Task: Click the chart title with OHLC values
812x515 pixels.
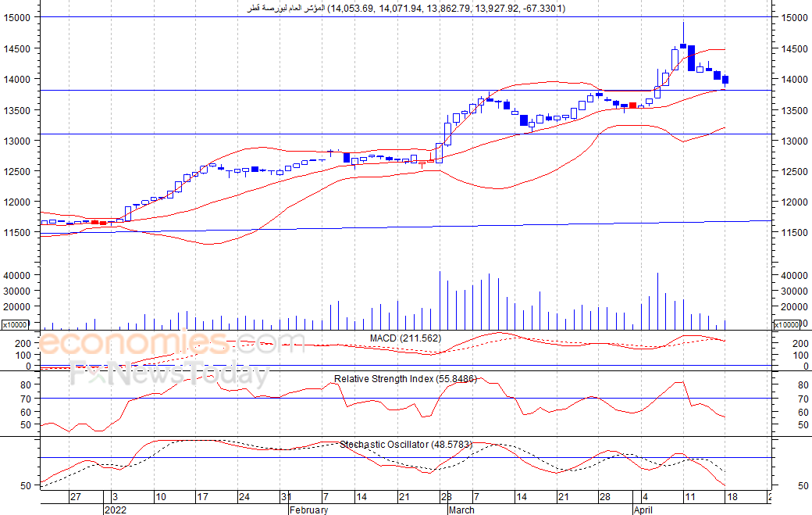Action: pos(407,9)
